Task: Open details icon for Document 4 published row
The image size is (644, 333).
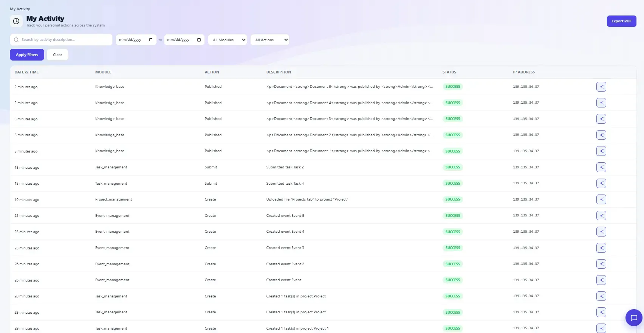Action: point(601,103)
